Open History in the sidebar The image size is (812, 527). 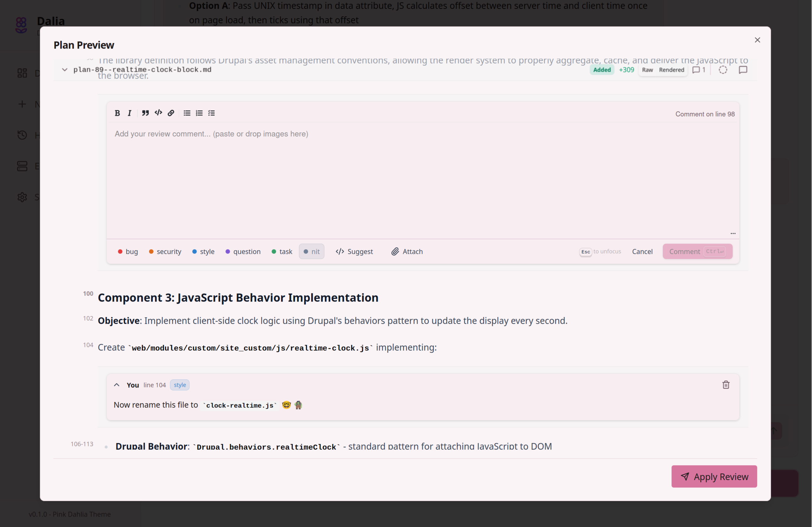(22, 135)
